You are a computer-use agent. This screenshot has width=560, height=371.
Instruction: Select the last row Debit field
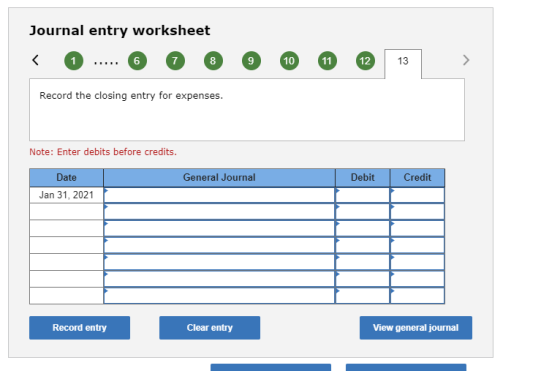(362, 296)
